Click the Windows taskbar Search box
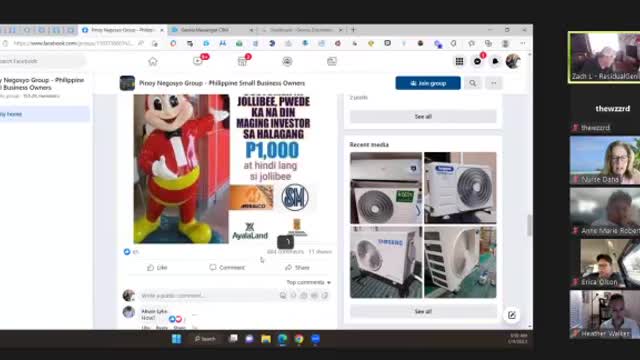The image size is (640, 360). pos(205,339)
